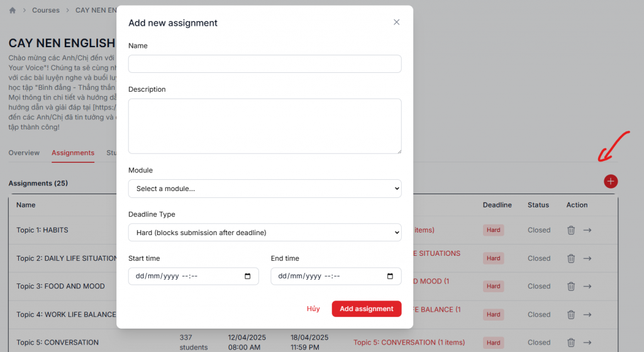Open Topic 1: HABITS using arrow icon
The width and height of the screenshot is (644, 352).
[587, 230]
